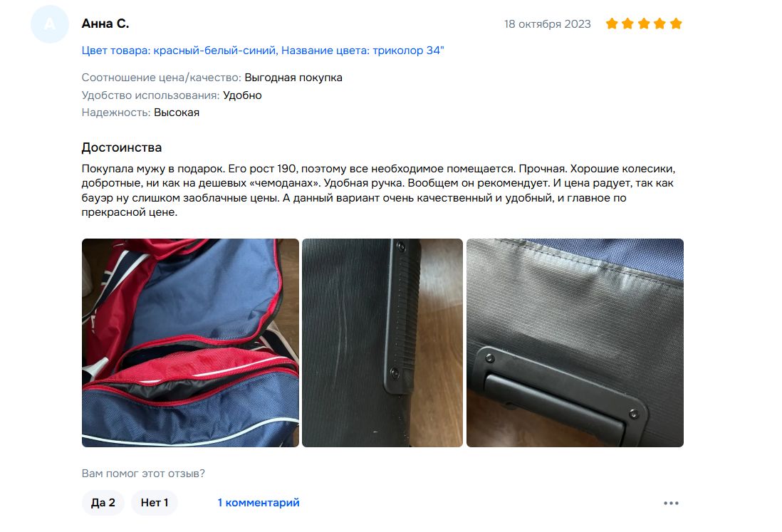Click the first rating star
The height and width of the screenshot is (532, 782).
[612, 24]
